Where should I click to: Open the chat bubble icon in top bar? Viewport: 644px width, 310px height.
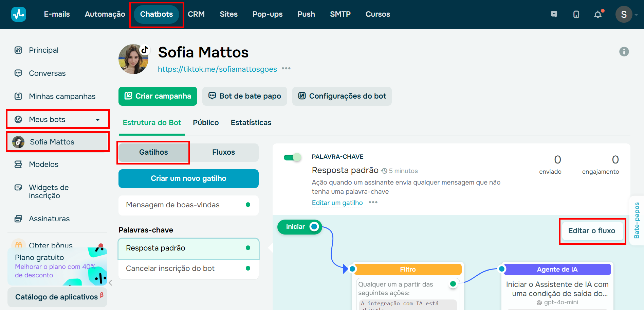point(554,14)
